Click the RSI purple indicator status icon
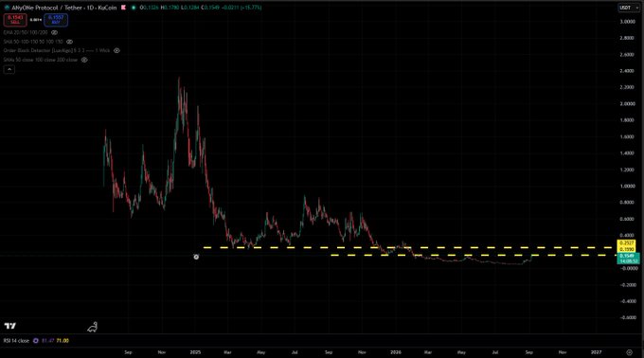This screenshot has width=644, height=358. click(36, 341)
